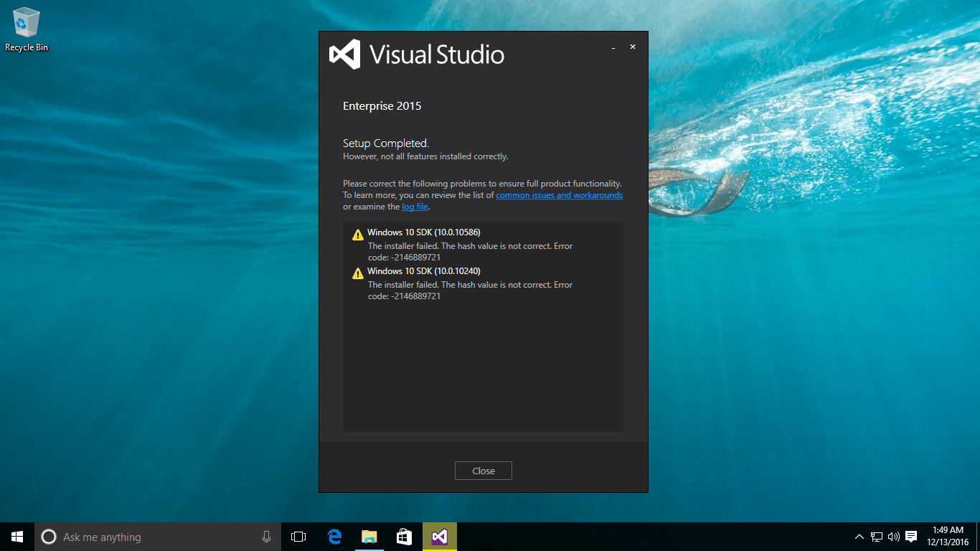This screenshot has height=551, width=980.
Task: Minimize the Visual Studio setup window
Action: pyautogui.click(x=613, y=47)
